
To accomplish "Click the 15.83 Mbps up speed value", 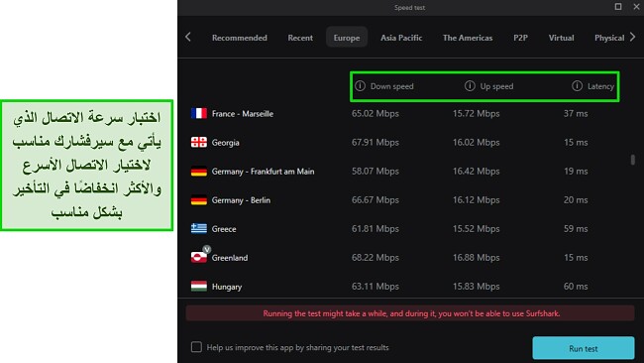I will click(476, 286).
